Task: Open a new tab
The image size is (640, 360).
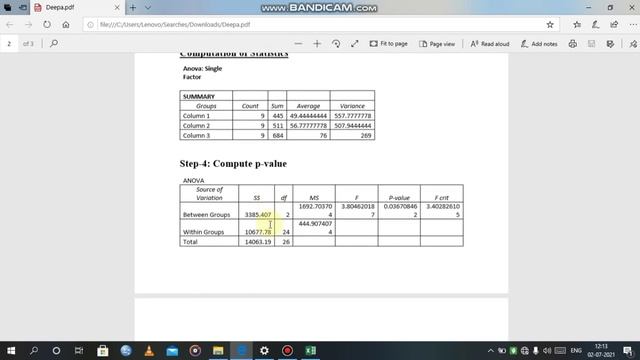Action: 133,7
